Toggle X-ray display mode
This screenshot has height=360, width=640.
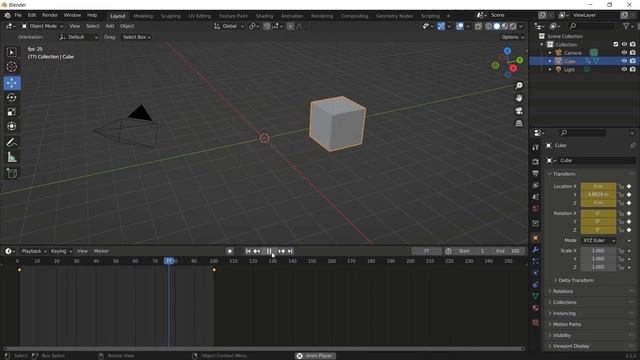point(478,26)
